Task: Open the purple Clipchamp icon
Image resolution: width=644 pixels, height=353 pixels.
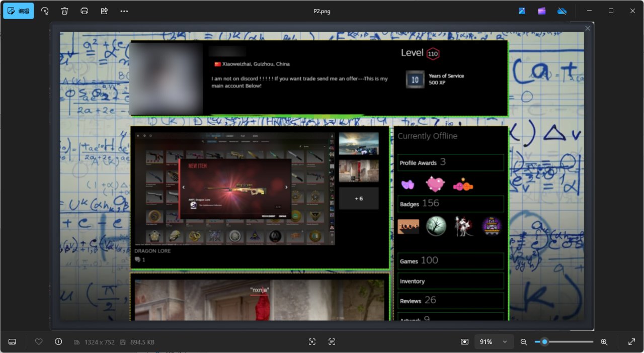Action: point(542,11)
